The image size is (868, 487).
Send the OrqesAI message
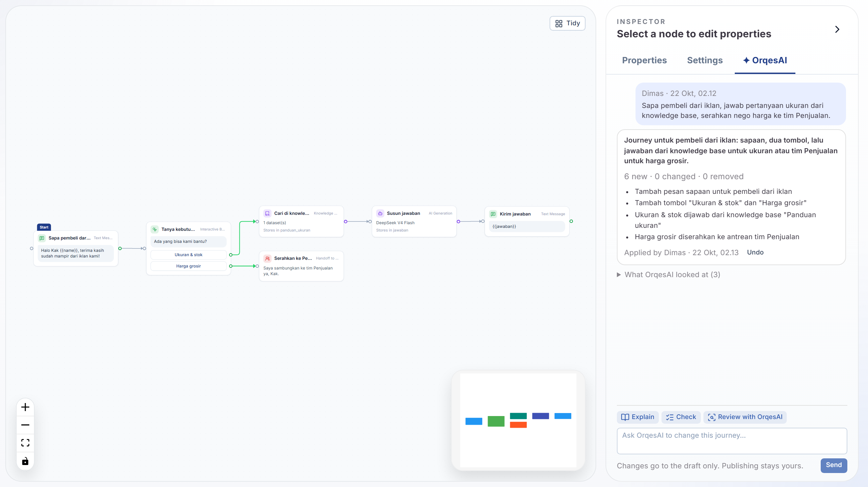[x=834, y=465]
